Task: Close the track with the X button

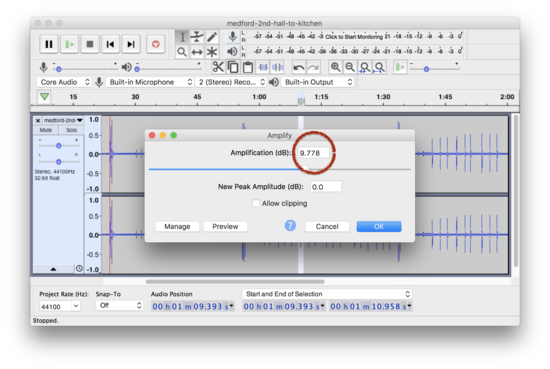Action: pos(38,120)
